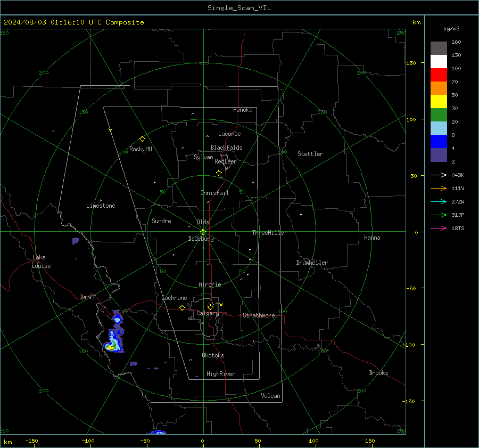Click the yellow diamond marker near Cochrane
Viewport: 479px width, 448px height.
pyautogui.click(x=182, y=307)
